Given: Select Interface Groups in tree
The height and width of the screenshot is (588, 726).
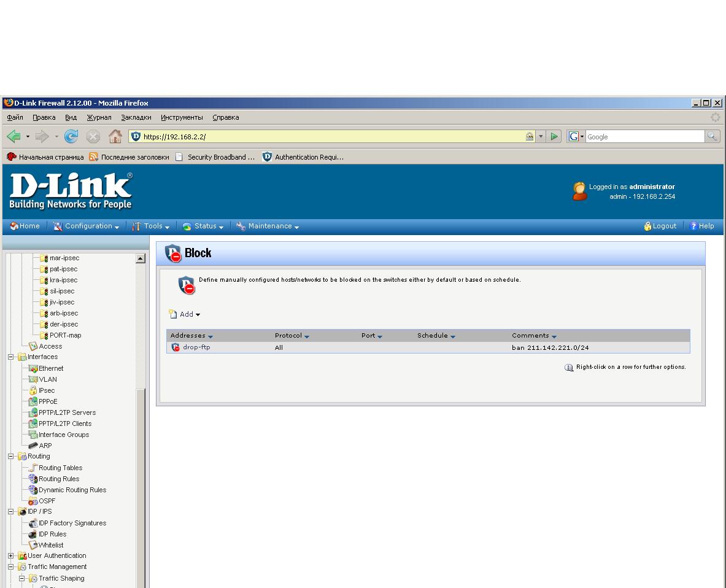Looking at the screenshot, I should tap(63, 435).
